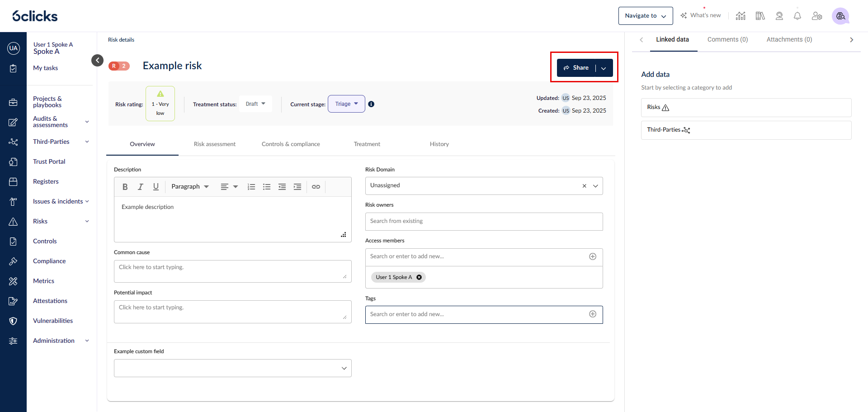Select the Third-Parties category to add
This screenshot has width=868, height=412.
tap(746, 130)
